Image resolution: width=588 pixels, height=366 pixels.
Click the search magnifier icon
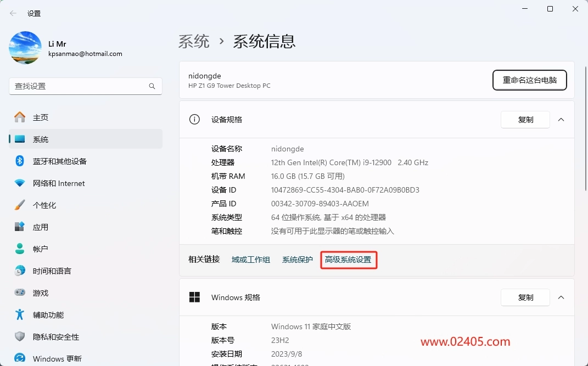(x=152, y=86)
